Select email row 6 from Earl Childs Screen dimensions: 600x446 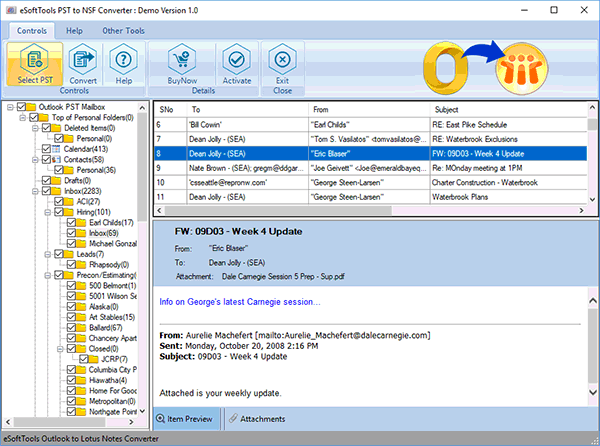pos(370,125)
